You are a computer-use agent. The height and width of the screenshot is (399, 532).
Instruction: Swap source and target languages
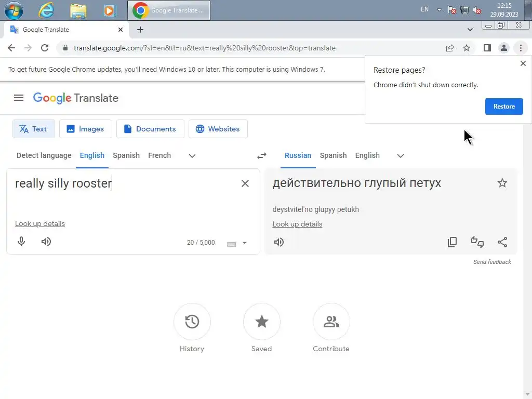(x=262, y=156)
